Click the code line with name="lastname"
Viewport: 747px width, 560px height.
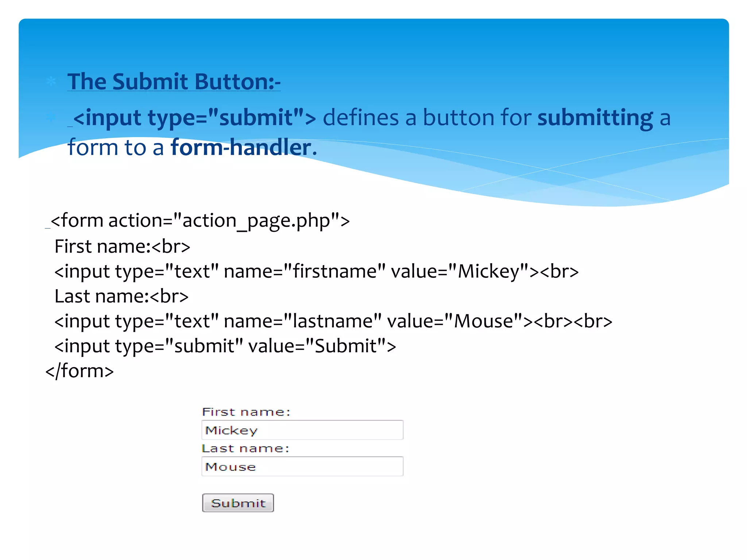point(333,322)
